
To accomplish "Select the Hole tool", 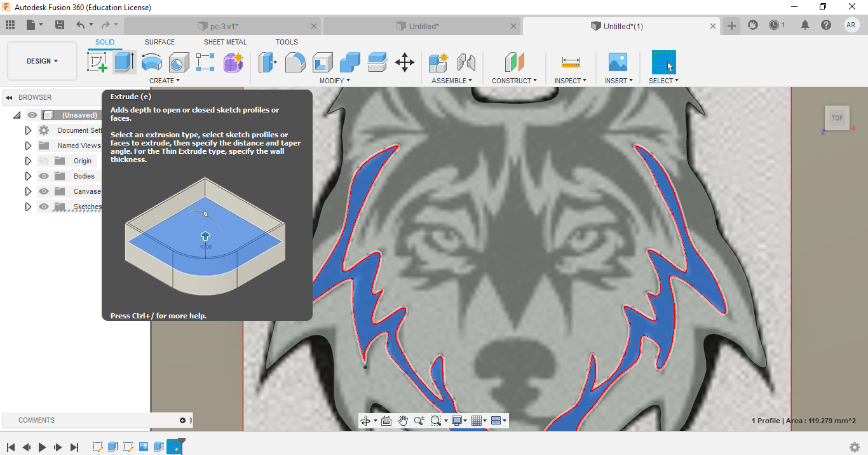I will 179,62.
